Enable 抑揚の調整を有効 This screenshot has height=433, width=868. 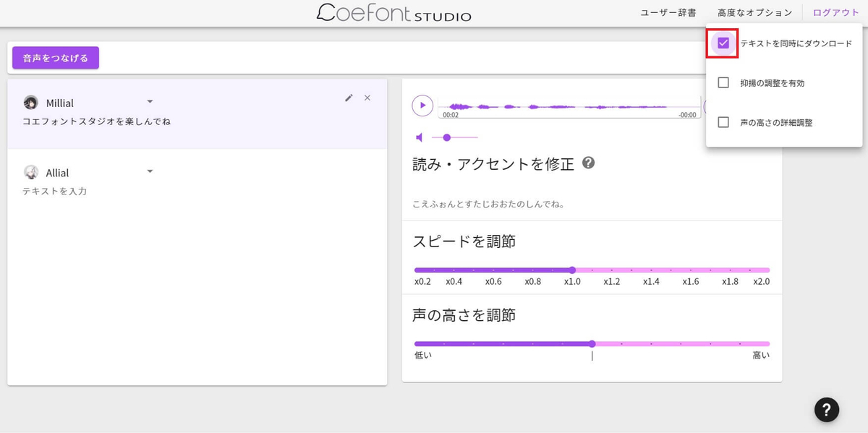tap(723, 82)
